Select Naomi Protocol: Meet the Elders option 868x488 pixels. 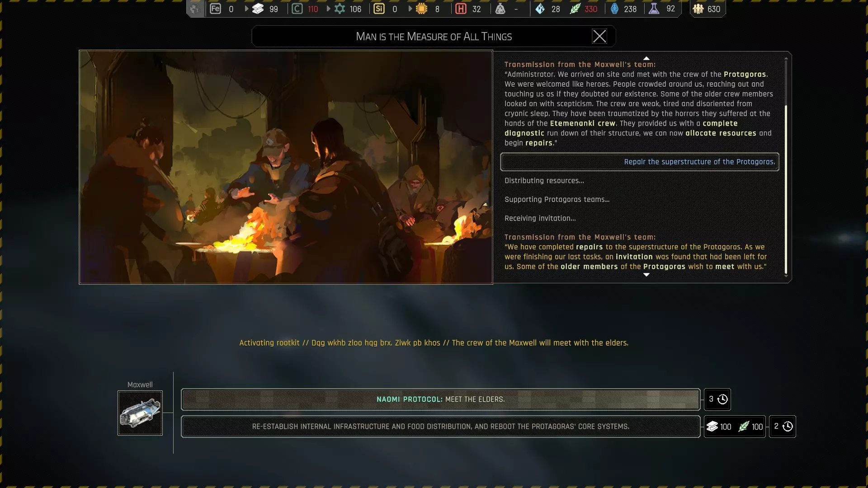[440, 399]
